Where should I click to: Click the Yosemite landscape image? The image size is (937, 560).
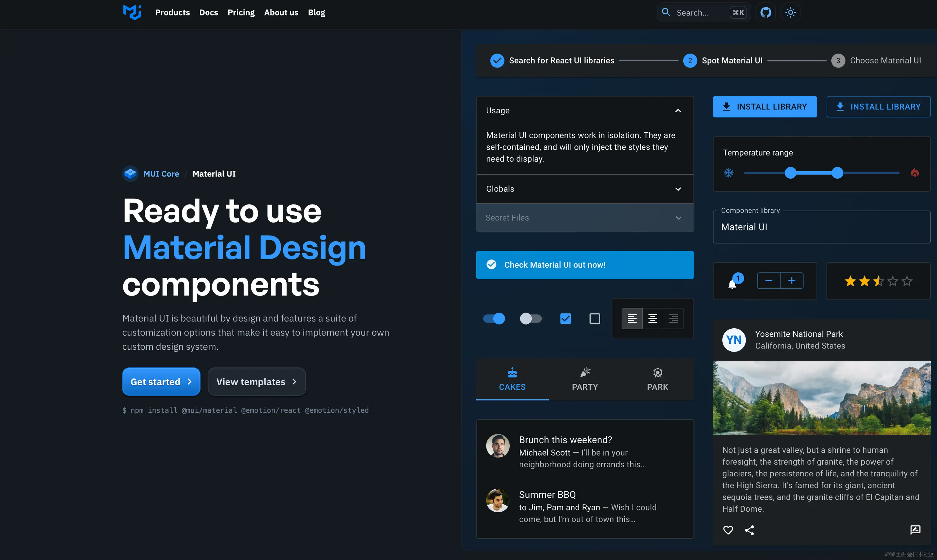[x=821, y=398]
